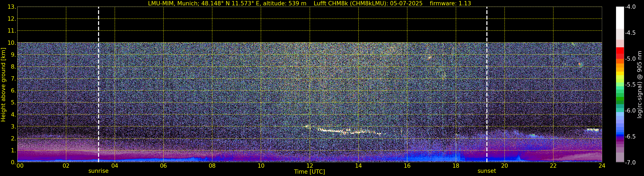Click the x-axis tick label '20'
Screen dimensions: 644x176
[x=505, y=166]
